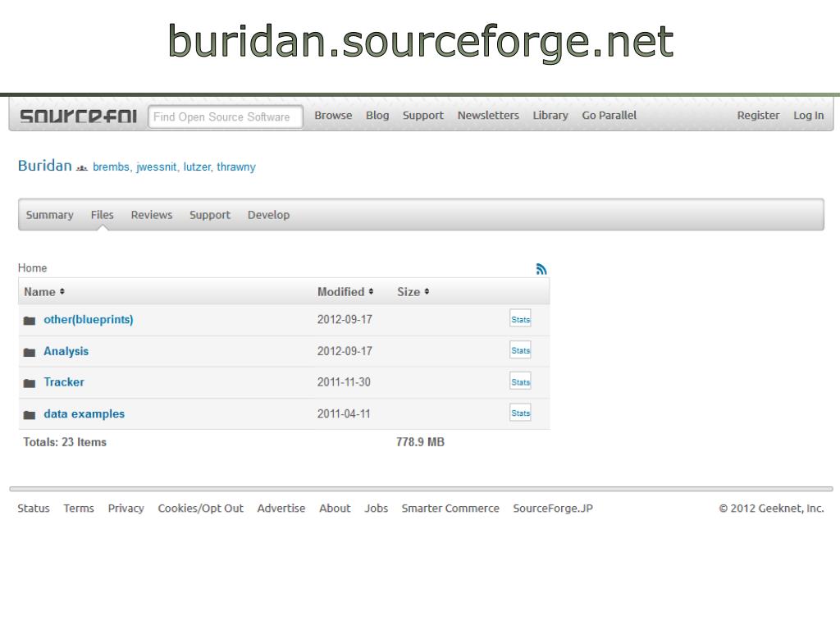
Task: Open Stats for Tracker folder
Action: point(520,381)
